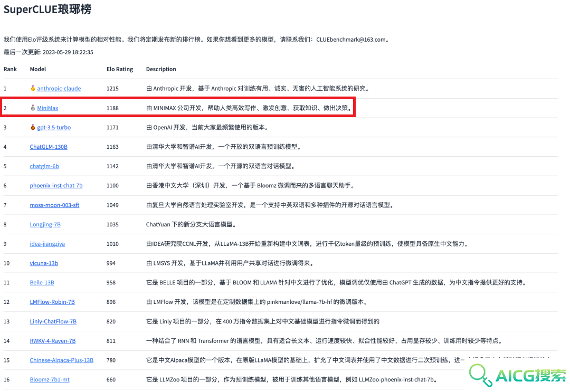
Task: Click the chatglm-6b description text
Action: pyautogui.click(x=221, y=166)
